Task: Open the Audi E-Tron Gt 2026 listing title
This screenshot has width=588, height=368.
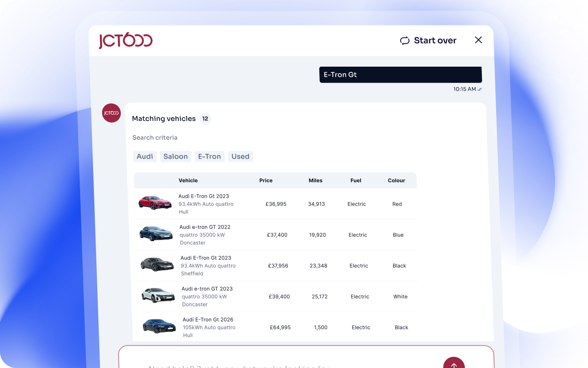Action: click(x=208, y=320)
